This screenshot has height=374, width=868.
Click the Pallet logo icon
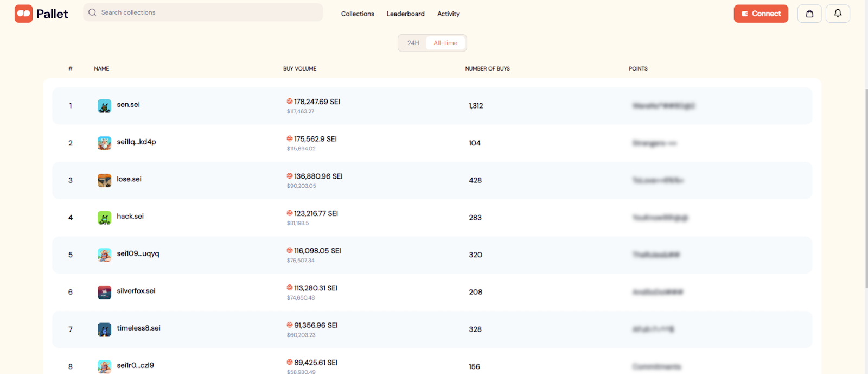[24, 14]
